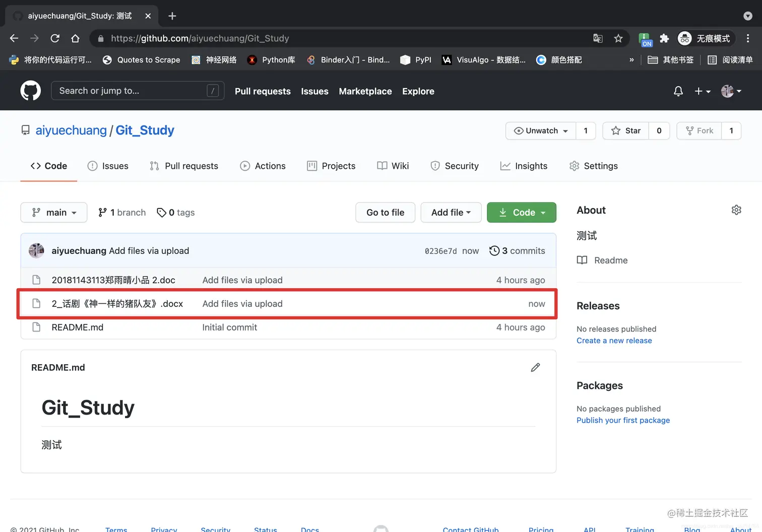Select the Code repository tab
Viewport: 762px width, 532px height.
click(49, 166)
